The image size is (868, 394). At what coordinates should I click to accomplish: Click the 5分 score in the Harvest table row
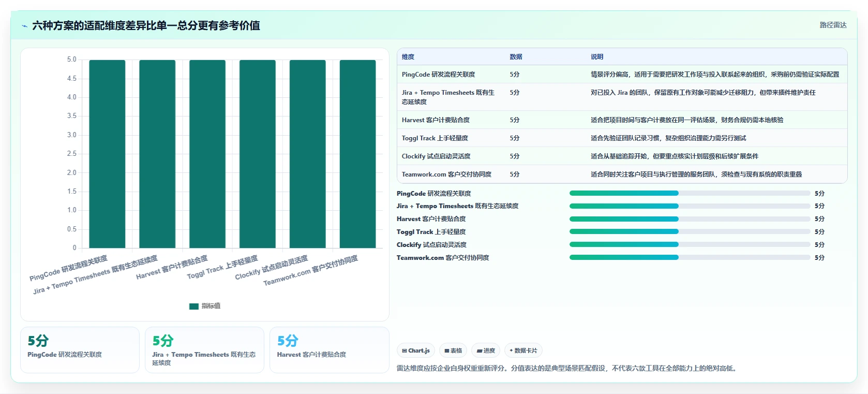coord(514,120)
